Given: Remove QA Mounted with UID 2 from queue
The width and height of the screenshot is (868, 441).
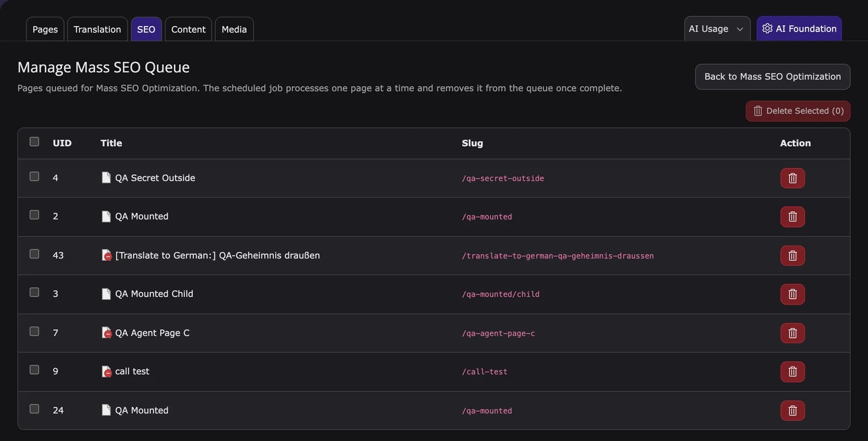Looking at the screenshot, I should pos(793,217).
